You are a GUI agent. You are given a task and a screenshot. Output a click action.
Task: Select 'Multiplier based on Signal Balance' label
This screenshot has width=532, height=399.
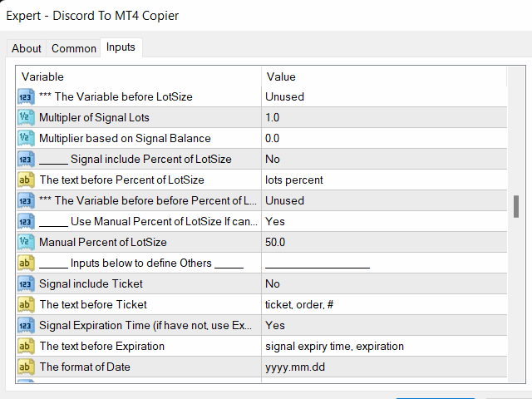pos(125,139)
